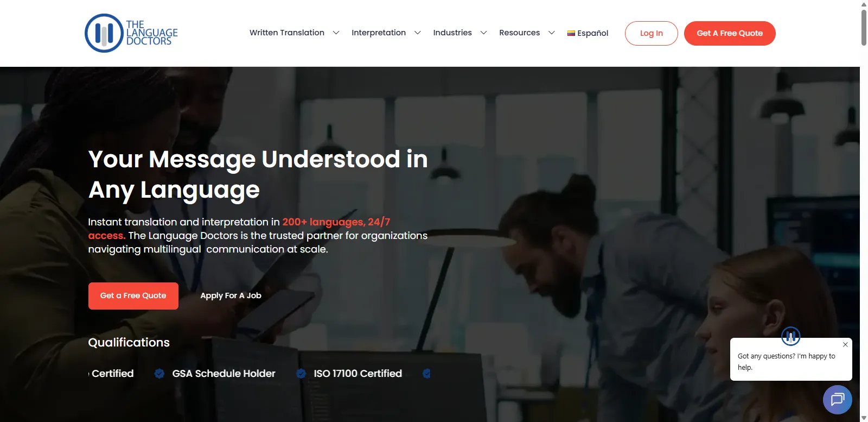This screenshot has width=868, height=422.
Task: Click hero Get a Free Quote button
Action: tap(133, 296)
